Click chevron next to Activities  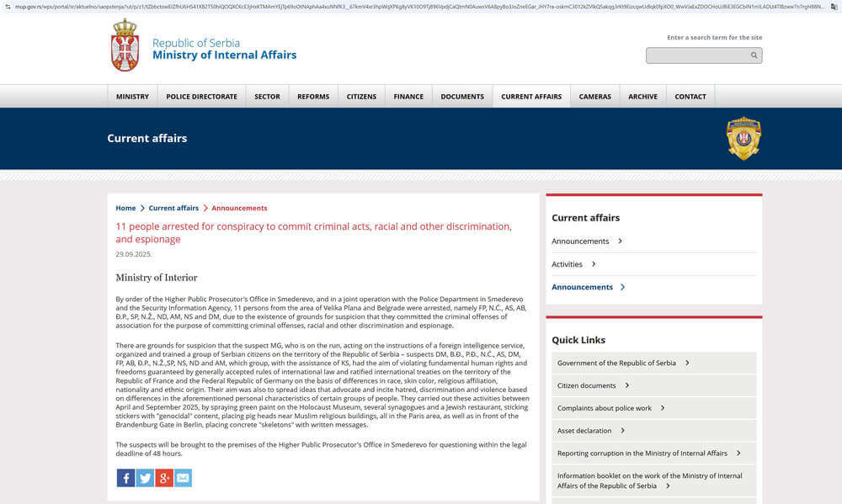(x=594, y=264)
